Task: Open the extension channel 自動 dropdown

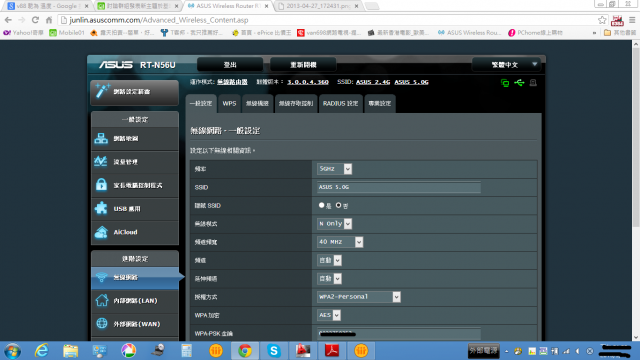Action: click(329, 278)
